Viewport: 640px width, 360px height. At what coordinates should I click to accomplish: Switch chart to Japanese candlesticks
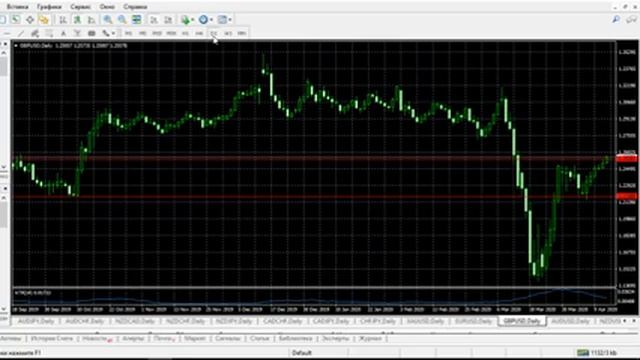(x=77, y=20)
